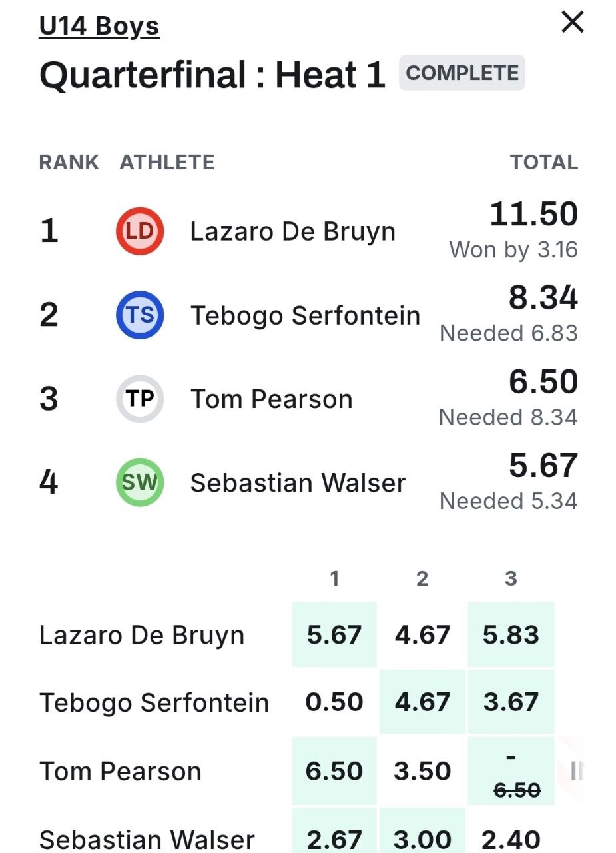Tap Tebogo Serfontein's blue TS avatar
The image size is (616, 853).
(140, 315)
